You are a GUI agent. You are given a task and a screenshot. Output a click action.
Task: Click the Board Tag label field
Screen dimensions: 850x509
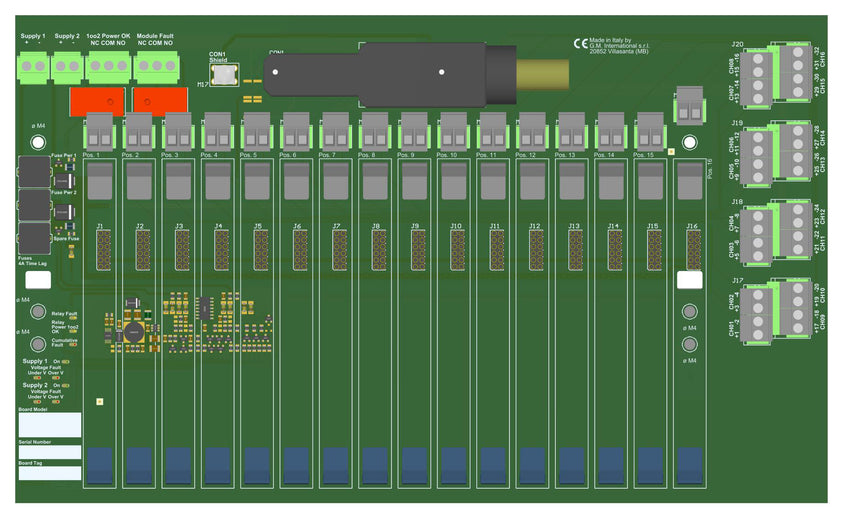(x=49, y=473)
